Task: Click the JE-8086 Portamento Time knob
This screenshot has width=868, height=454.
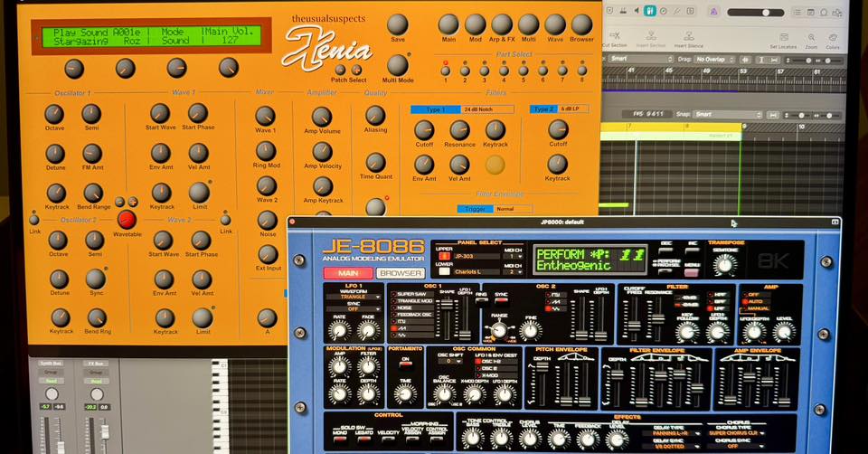Action: pos(405,393)
